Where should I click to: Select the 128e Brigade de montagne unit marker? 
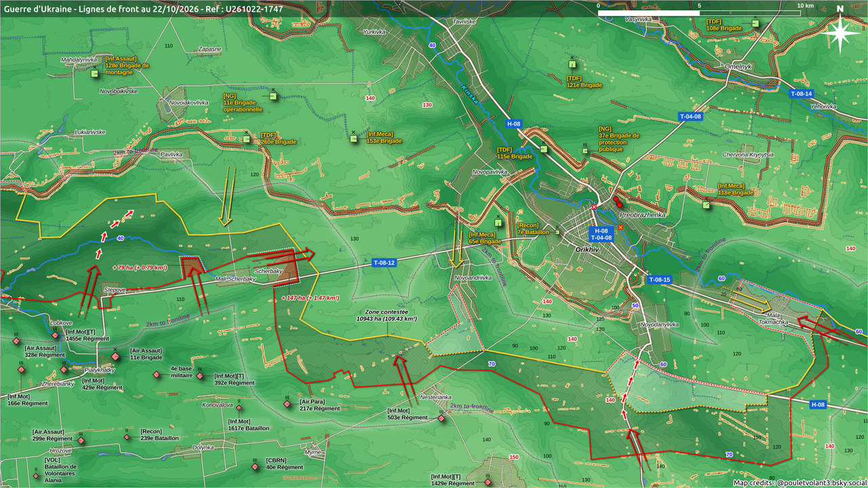pyautogui.click(x=95, y=73)
